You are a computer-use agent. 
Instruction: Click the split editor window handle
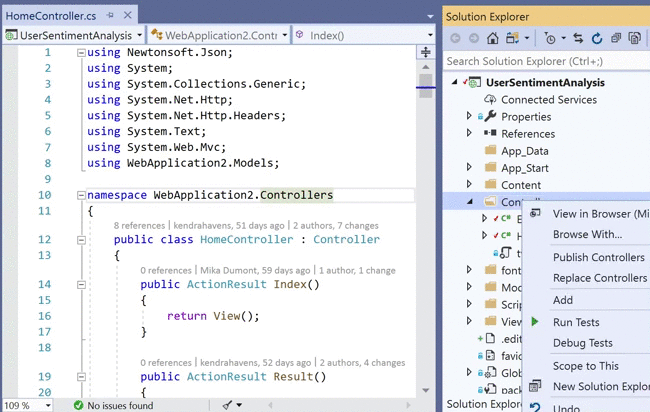click(x=425, y=52)
